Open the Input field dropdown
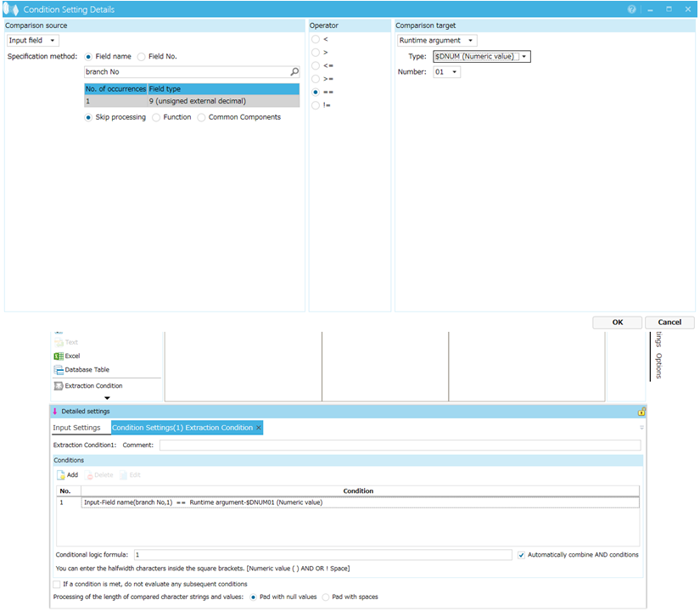Viewport: 700px width, 611px height. coord(33,41)
